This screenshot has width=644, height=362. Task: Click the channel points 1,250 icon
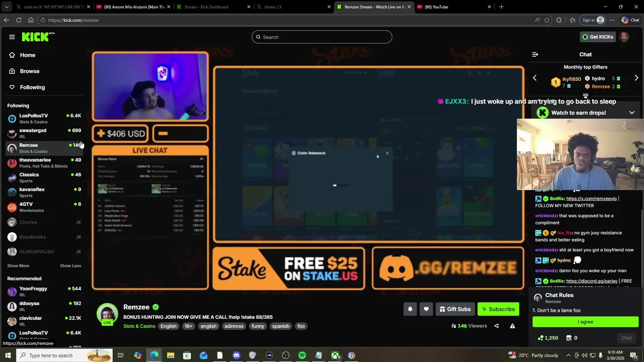[548, 338]
